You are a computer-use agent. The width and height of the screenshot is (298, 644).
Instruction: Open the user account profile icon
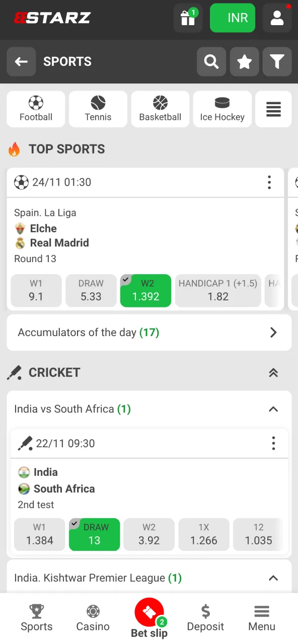277,18
